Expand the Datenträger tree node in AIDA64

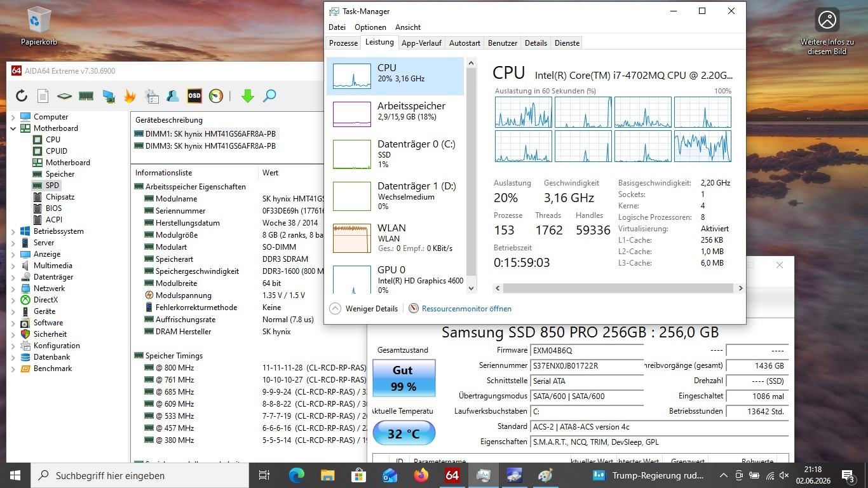coord(13,277)
